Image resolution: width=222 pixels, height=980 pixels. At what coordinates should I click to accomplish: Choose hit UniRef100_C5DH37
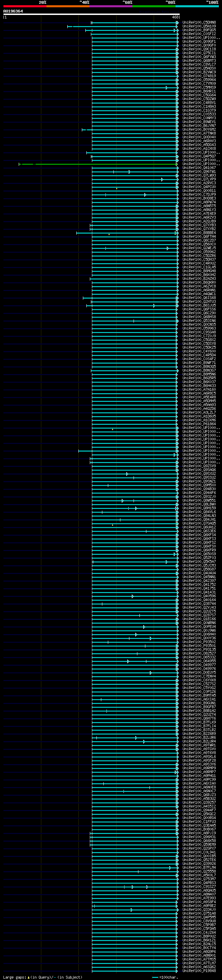click(199, 259)
